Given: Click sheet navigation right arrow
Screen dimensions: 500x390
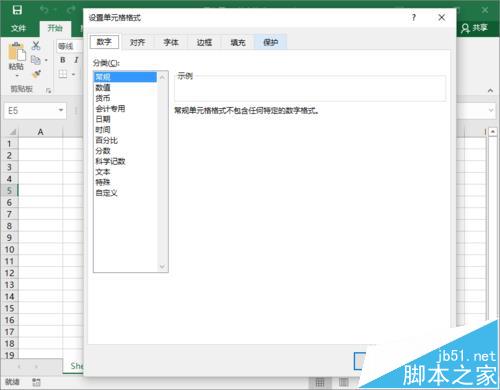Looking at the screenshot, I should coord(36,367).
